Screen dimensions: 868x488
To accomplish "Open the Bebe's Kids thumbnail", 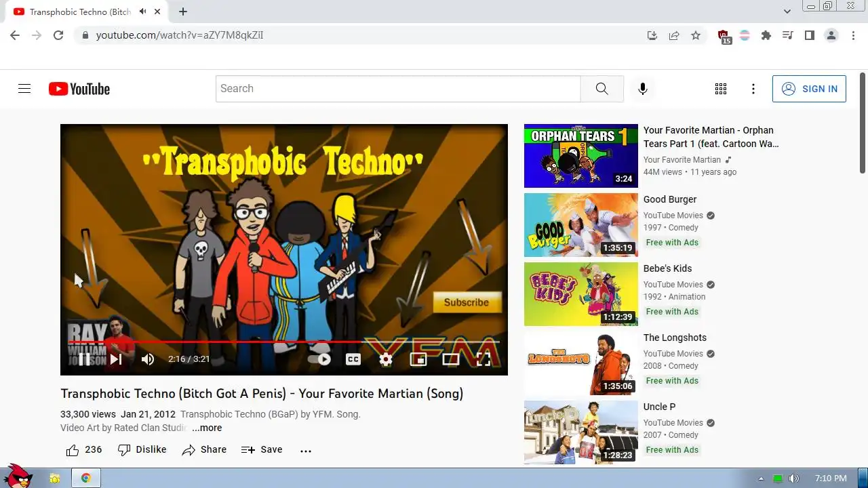I will 581,294.
